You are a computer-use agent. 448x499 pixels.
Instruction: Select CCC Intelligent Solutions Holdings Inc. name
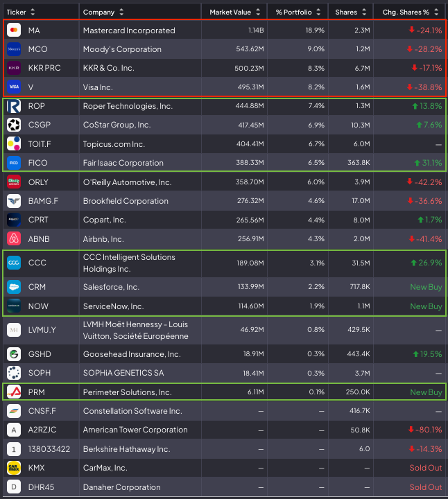pyautogui.click(x=129, y=263)
